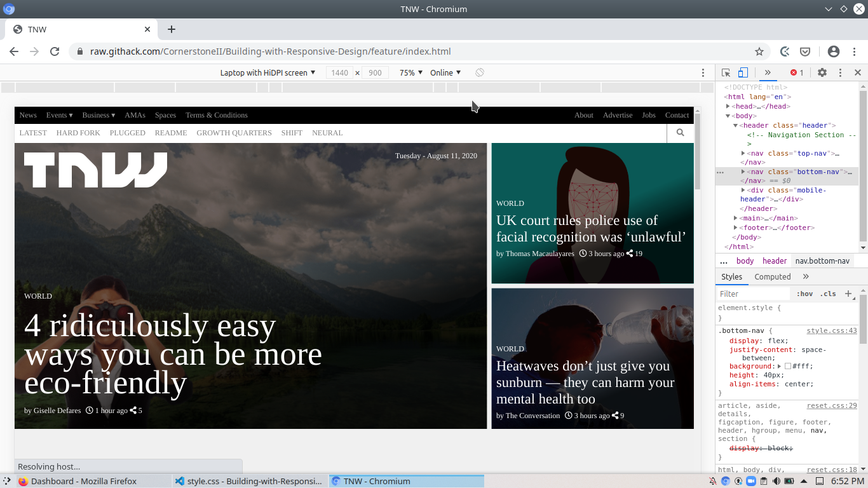Click the rotate device orientation icon
Image resolution: width=868 pixels, height=488 pixels.
click(480, 72)
